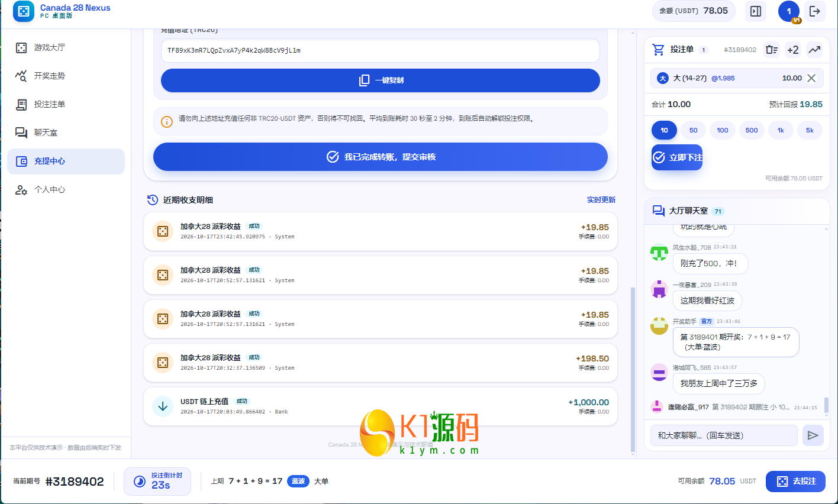Select the 500 chip amount

(752, 130)
